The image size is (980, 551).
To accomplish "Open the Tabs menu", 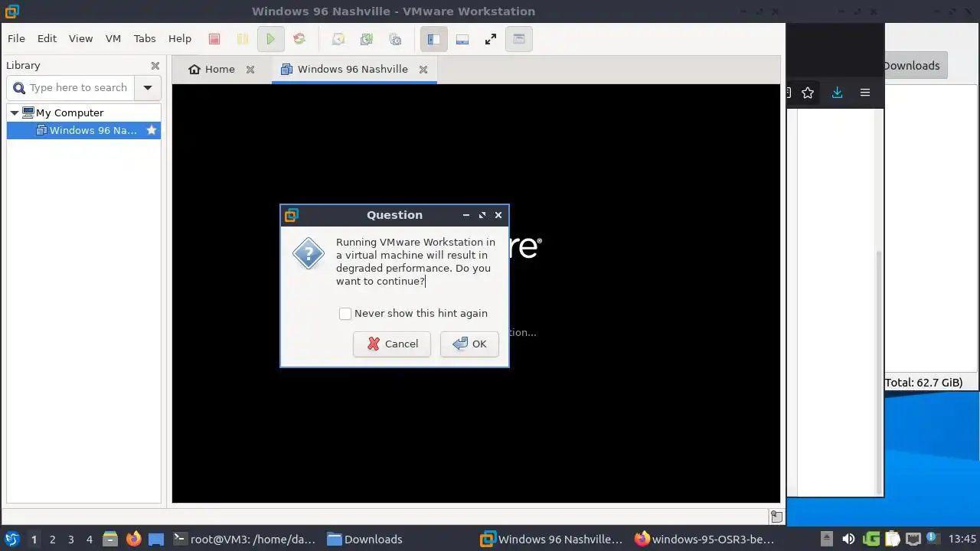I will pyautogui.click(x=145, y=38).
